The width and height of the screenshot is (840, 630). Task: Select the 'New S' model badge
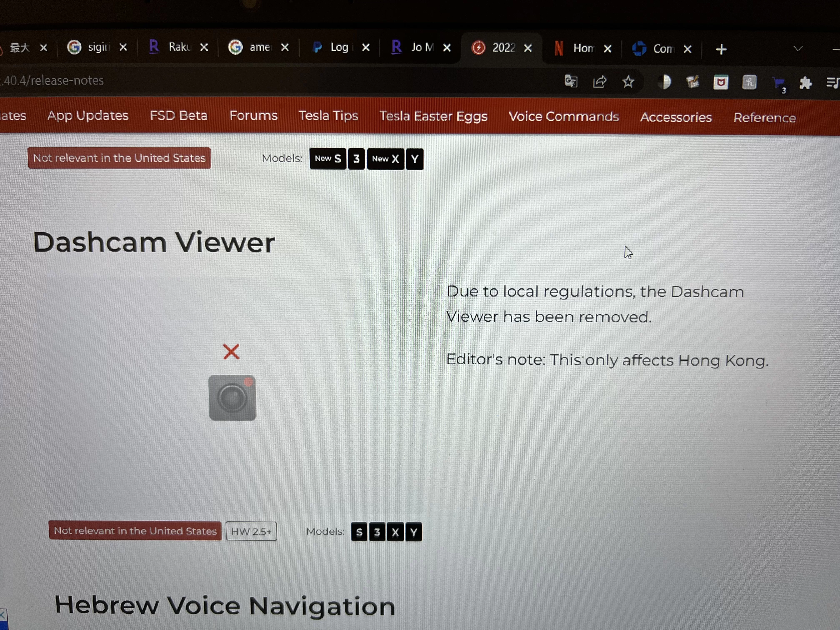(328, 159)
